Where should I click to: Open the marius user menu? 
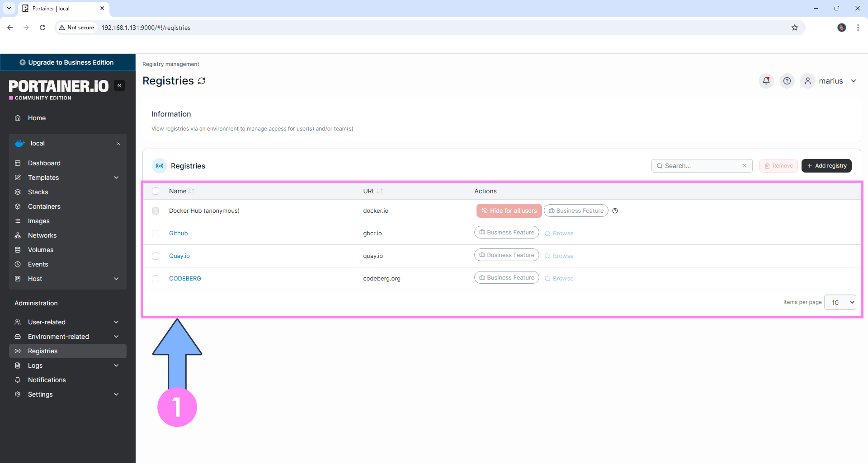pyautogui.click(x=831, y=81)
